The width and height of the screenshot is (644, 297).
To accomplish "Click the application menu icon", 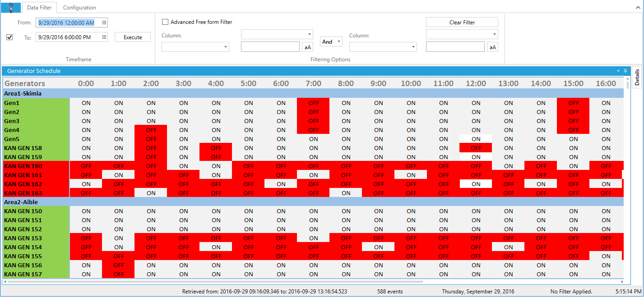I will pyautogui.click(x=11, y=7).
